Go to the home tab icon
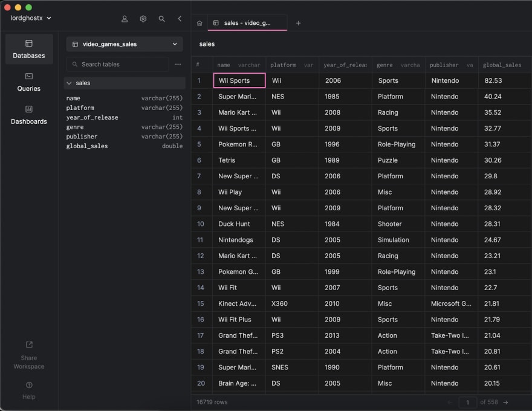The image size is (532, 411). click(199, 23)
